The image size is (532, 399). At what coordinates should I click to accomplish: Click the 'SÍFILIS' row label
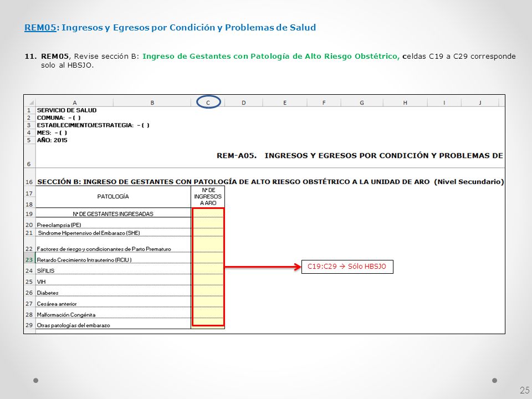click(45, 271)
